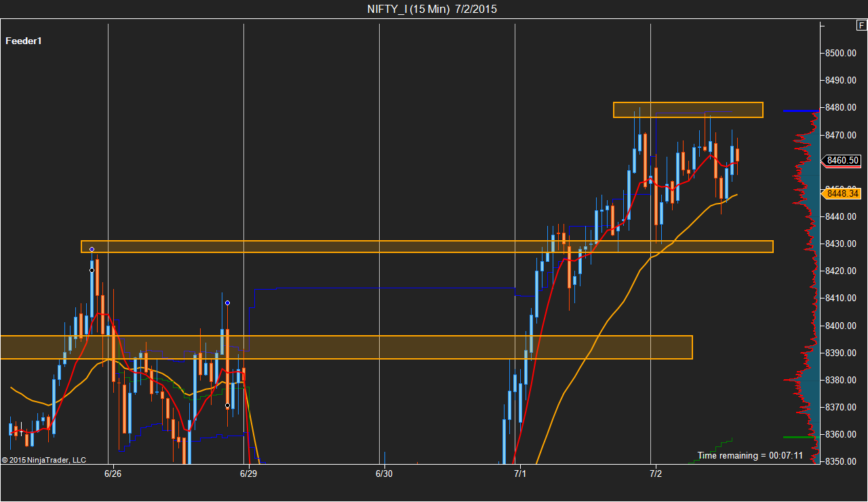Screen dimensions: 868x502
Task: Click the 6/30 date label on time axis
Action: (x=384, y=474)
